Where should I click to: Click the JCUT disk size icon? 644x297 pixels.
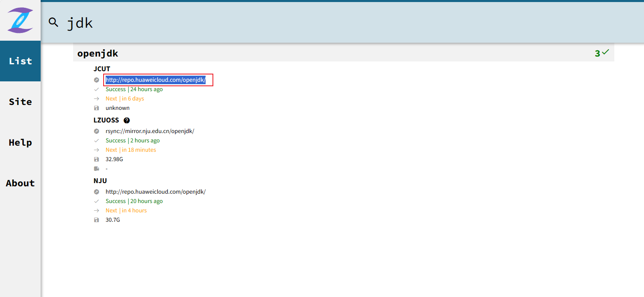click(x=96, y=108)
